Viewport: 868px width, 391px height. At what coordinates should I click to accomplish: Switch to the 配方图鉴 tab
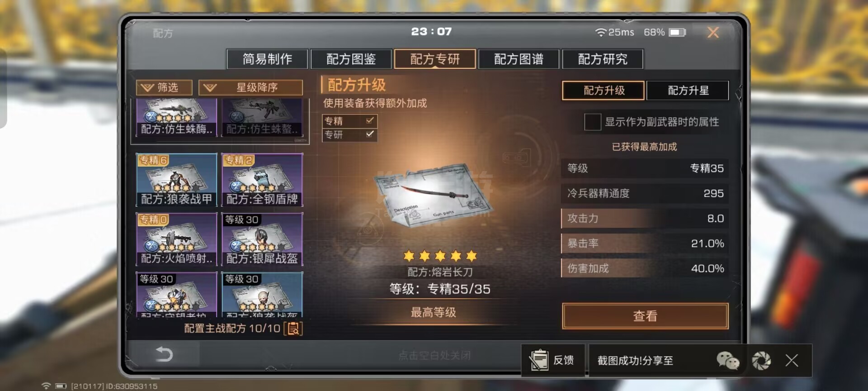351,59
